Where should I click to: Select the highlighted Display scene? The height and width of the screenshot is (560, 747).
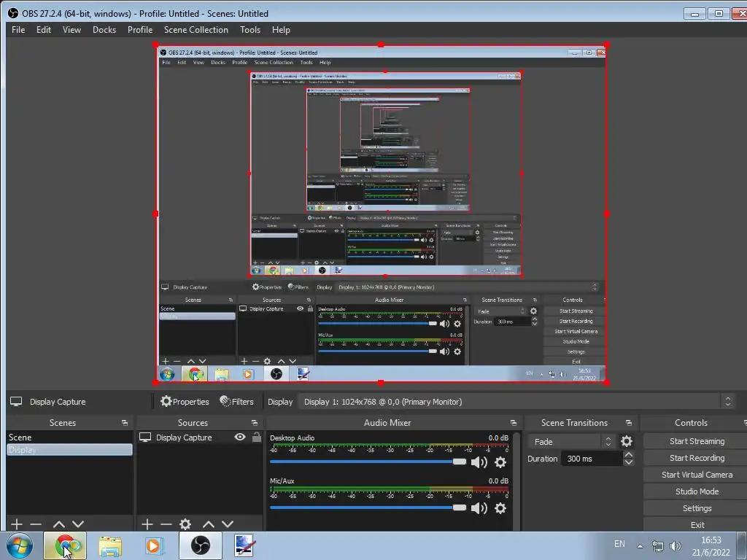tap(69, 449)
